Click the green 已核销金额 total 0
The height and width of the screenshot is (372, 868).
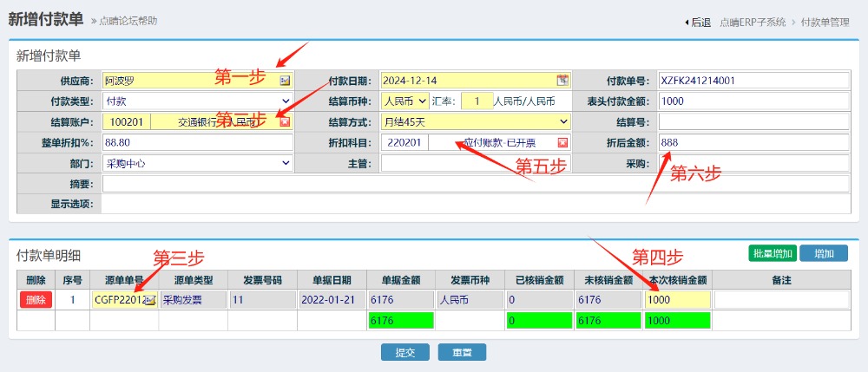[x=539, y=321]
